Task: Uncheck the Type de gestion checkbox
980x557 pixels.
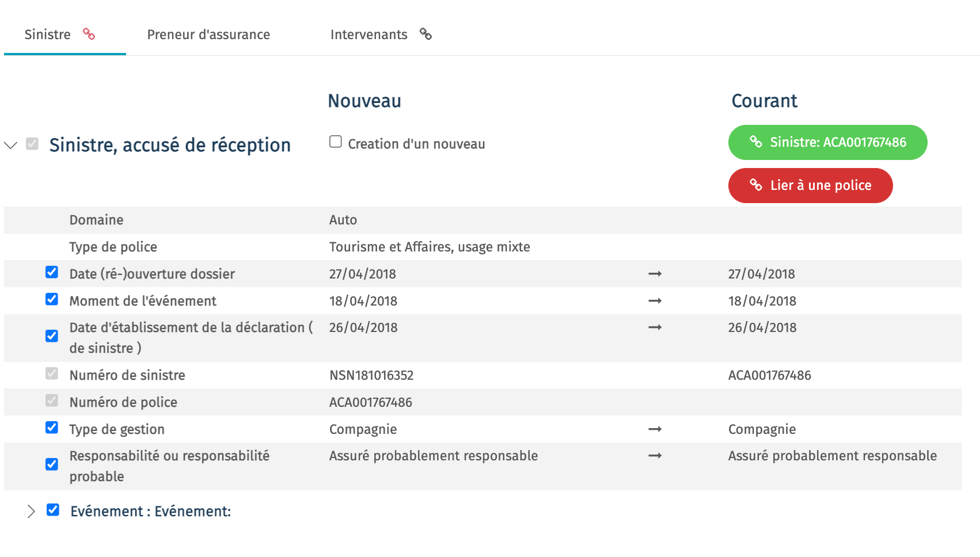Action: tap(52, 428)
